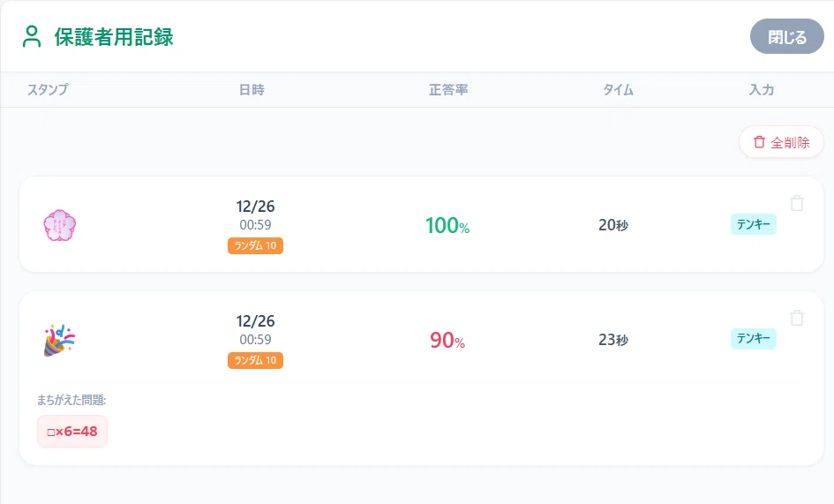Click the 90% accuracy score
834x504 pixels.
point(447,340)
